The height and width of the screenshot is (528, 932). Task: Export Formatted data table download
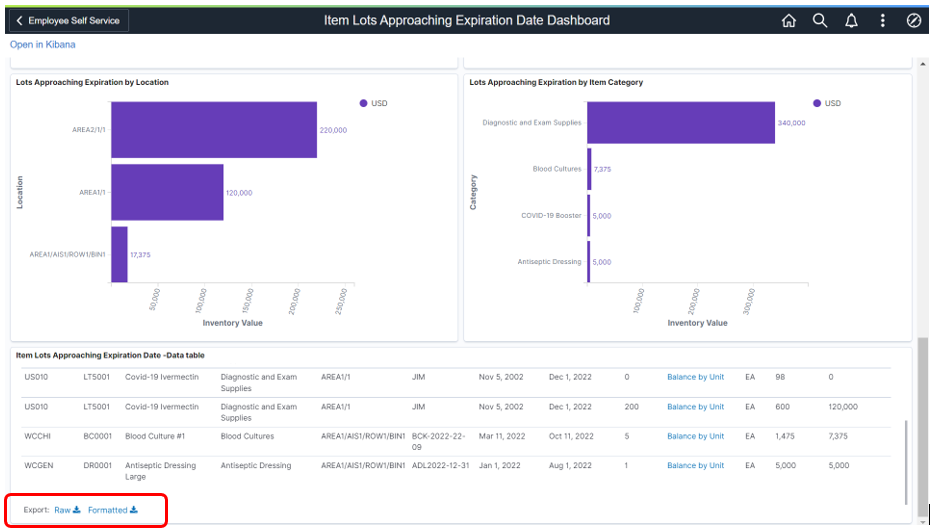tap(112, 510)
